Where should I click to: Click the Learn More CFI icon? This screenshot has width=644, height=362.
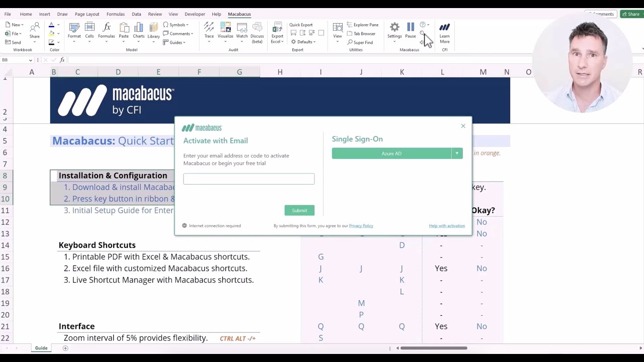[x=444, y=31]
